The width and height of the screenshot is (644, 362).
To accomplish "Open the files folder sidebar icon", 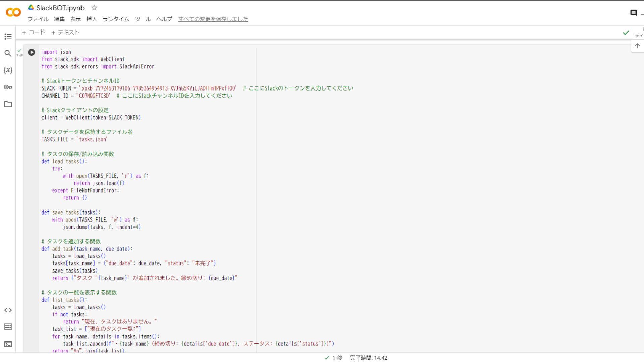I will pyautogui.click(x=8, y=104).
